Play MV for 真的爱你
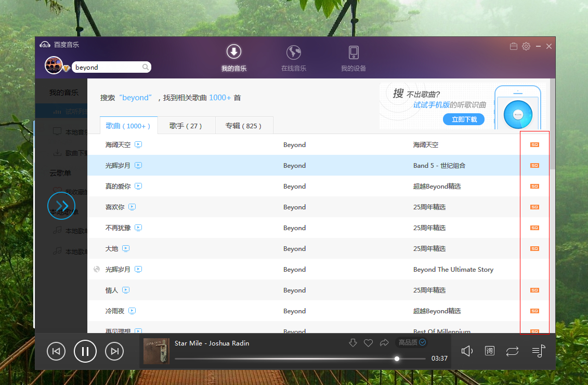This screenshot has height=385, width=588. click(138, 186)
